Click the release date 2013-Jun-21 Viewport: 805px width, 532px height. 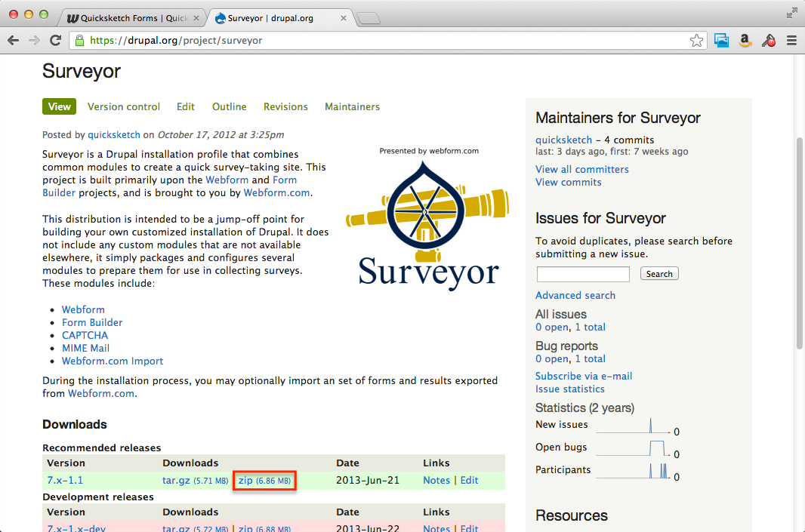pos(368,480)
